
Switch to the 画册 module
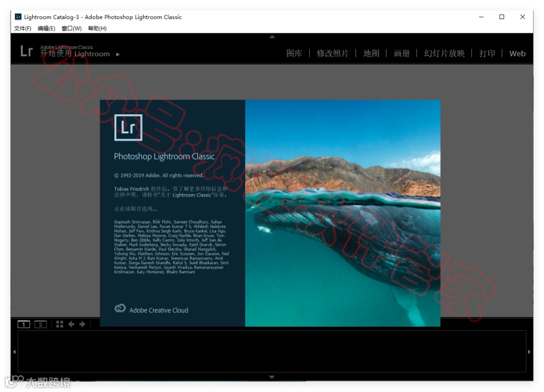pos(402,53)
